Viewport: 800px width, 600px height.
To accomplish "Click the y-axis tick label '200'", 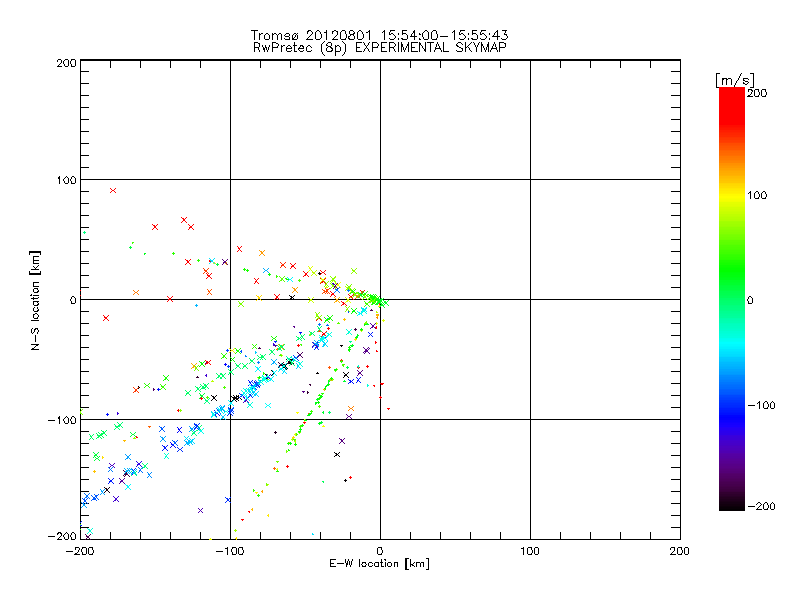I will 66,63.
